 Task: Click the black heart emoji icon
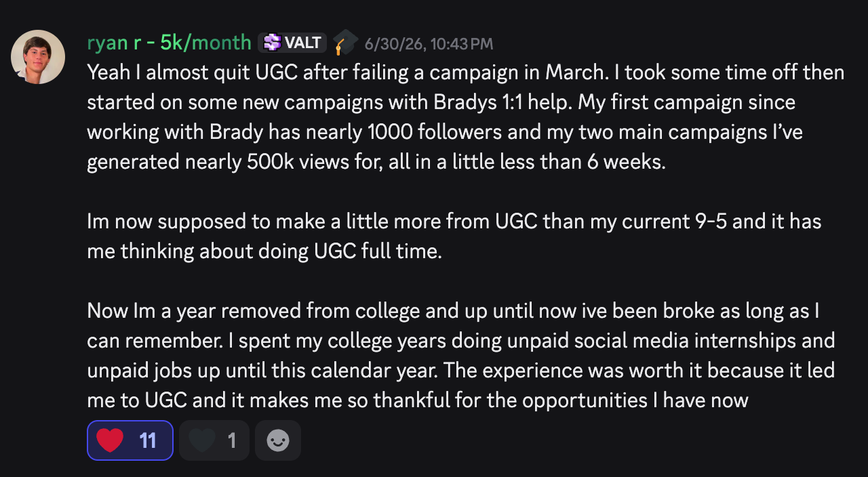click(x=202, y=440)
